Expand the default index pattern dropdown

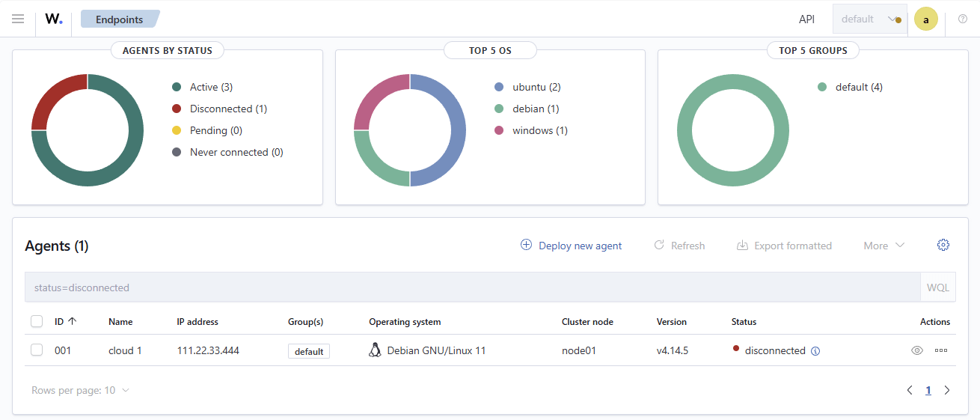point(869,19)
